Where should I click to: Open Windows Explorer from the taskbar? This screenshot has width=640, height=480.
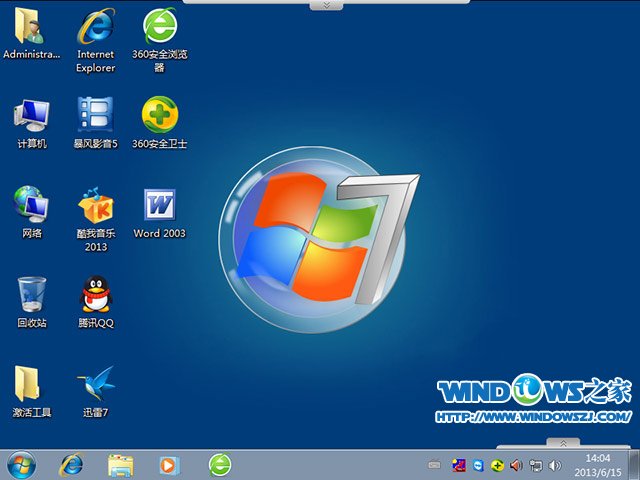click(120, 465)
